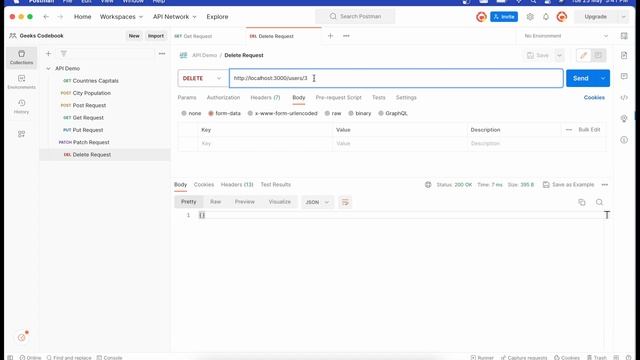
Task: Open the sidebar configure workspace icon
Action: pyautogui.click(x=21, y=134)
